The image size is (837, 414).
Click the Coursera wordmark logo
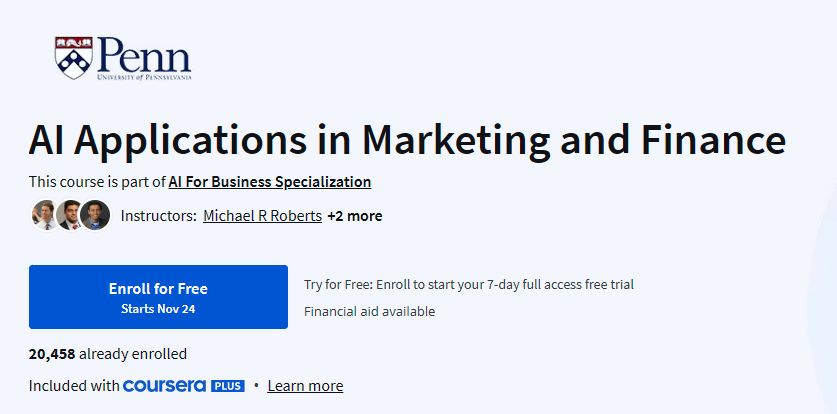pyautogui.click(x=164, y=386)
